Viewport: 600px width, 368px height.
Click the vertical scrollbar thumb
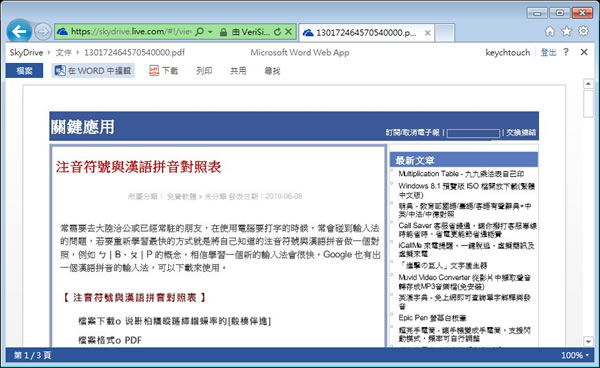click(588, 104)
